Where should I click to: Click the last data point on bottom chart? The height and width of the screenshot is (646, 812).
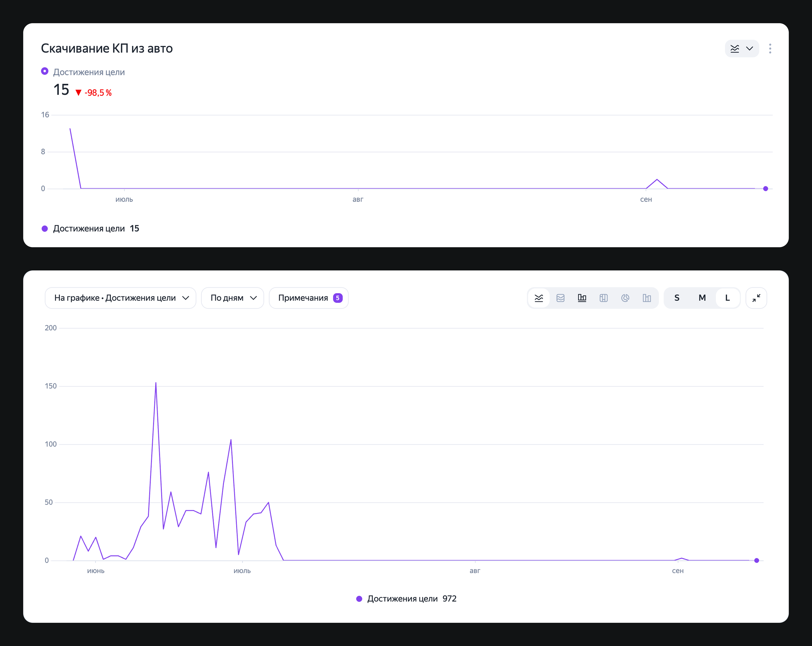(x=757, y=561)
